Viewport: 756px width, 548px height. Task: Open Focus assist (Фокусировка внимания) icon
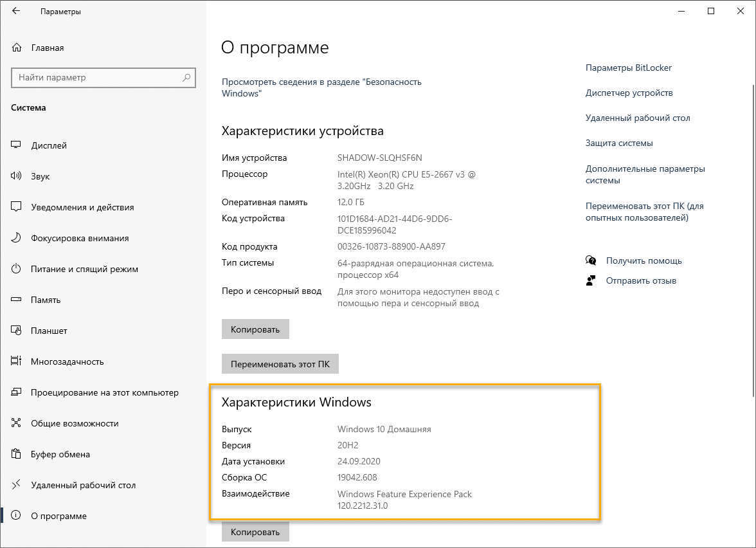click(15, 238)
